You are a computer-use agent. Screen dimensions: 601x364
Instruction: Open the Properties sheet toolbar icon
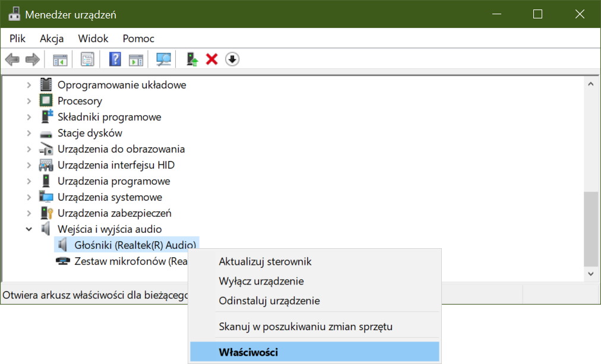pos(87,59)
